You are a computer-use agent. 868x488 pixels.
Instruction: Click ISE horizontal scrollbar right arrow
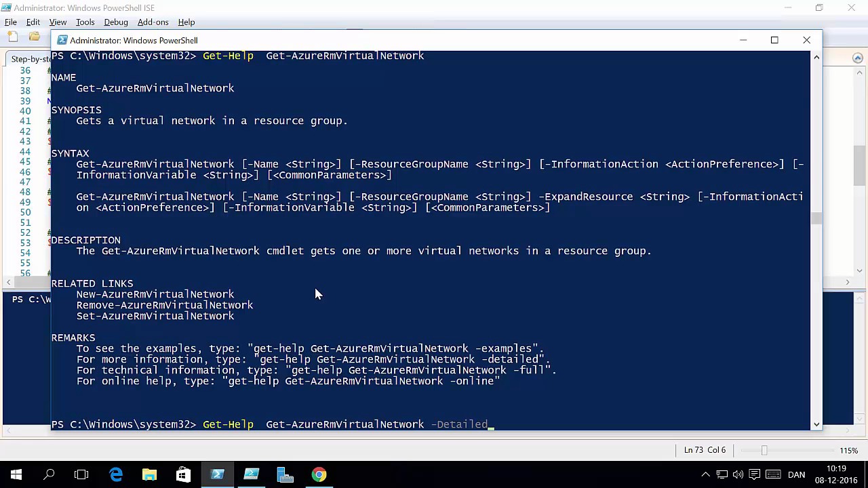pyautogui.click(x=847, y=282)
